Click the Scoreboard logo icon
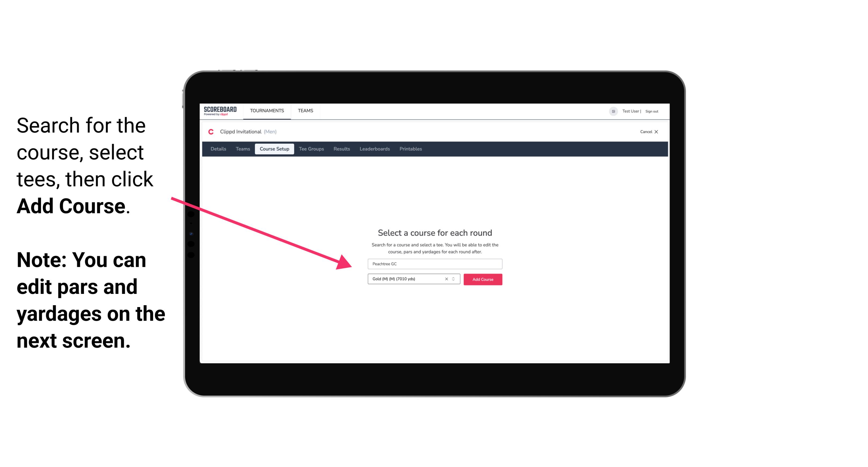This screenshot has height=467, width=868. pyautogui.click(x=221, y=111)
